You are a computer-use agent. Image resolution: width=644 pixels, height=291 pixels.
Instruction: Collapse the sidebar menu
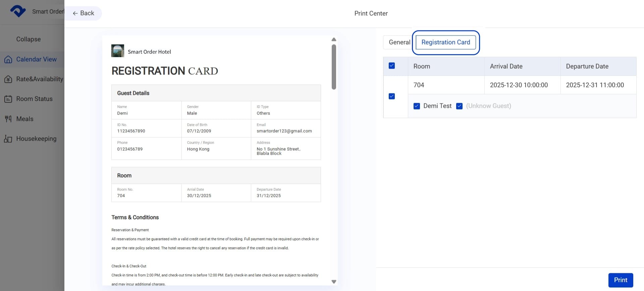tap(29, 39)
